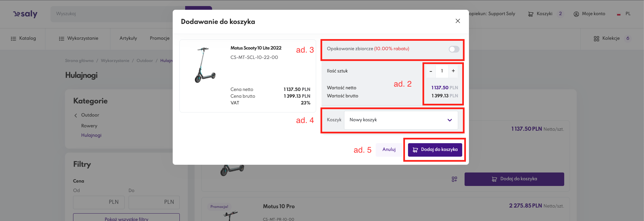Screen dimensions: 644x221
Task: Click Dodaj do koszyka in dialog
Action: tap(435, 150)
